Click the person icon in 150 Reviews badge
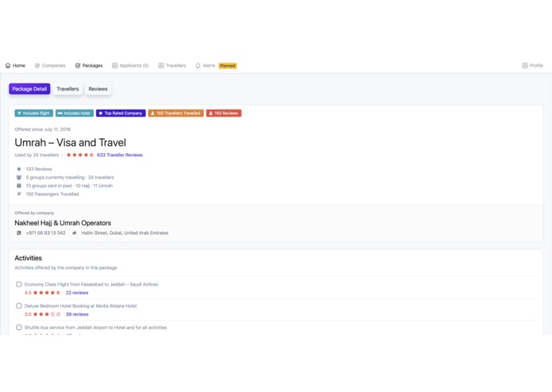552x392 pixels. [210, 113]
